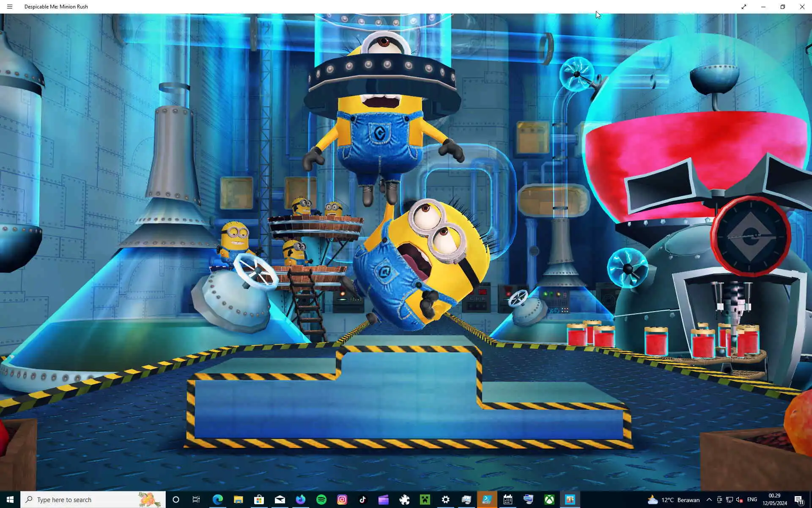This screenshot has width=812, height=508.
Task: Open Instagram from the taskbar
Action: 342,500
